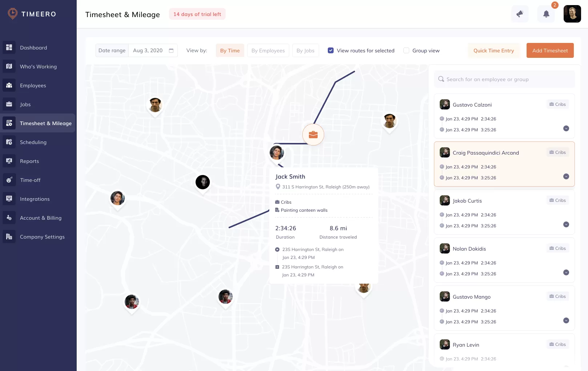Click the Cribs tag on Ryan Levin's card
The image size is (588, 371).
tap(557, 344)
